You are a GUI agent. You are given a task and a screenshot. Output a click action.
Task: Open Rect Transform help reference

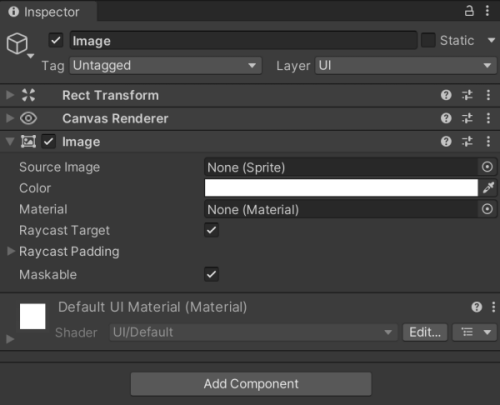[446, 95]
